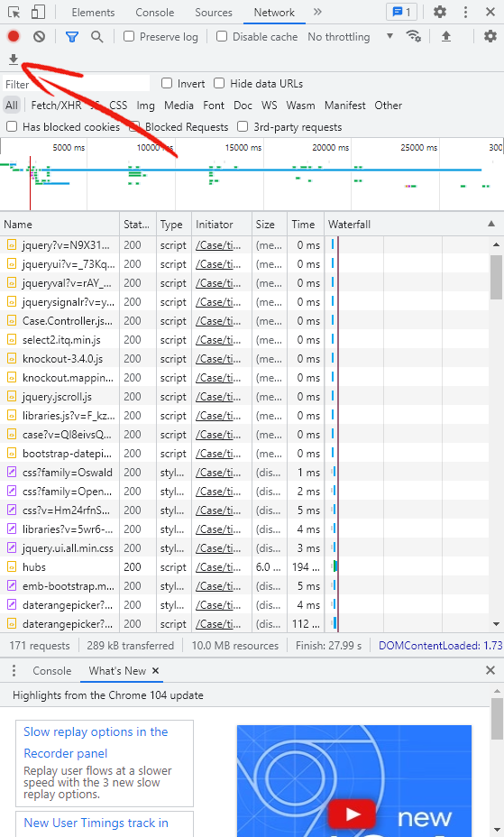Clear the network log
Screen dimensions: 504x837
click(x=39, y=36)
